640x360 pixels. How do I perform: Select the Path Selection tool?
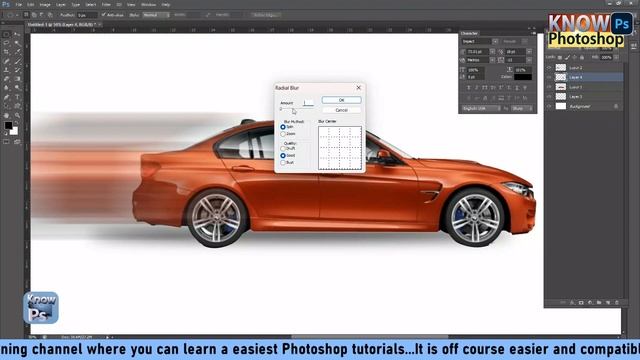pos(6,106)
